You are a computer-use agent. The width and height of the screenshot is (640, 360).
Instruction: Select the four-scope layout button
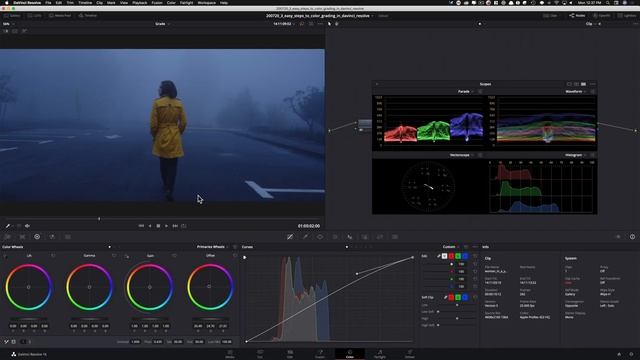click(x=583, y=84)
